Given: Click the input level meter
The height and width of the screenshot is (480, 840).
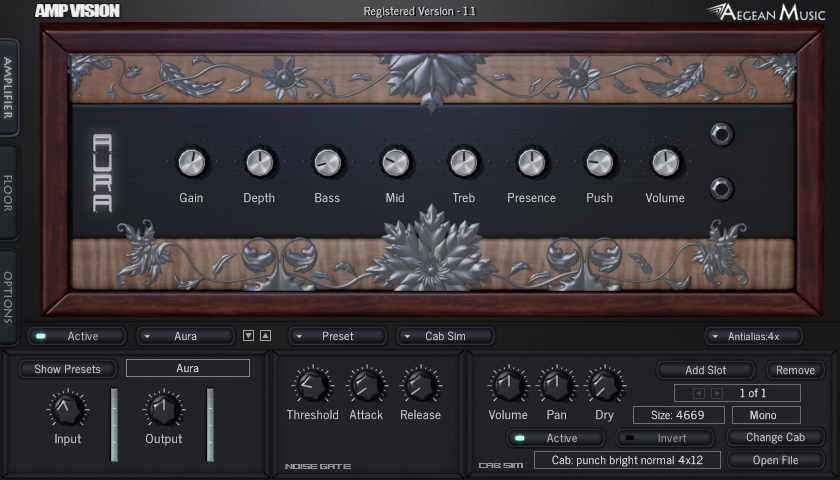Looking at the screenshot, I should pos(114,424).
